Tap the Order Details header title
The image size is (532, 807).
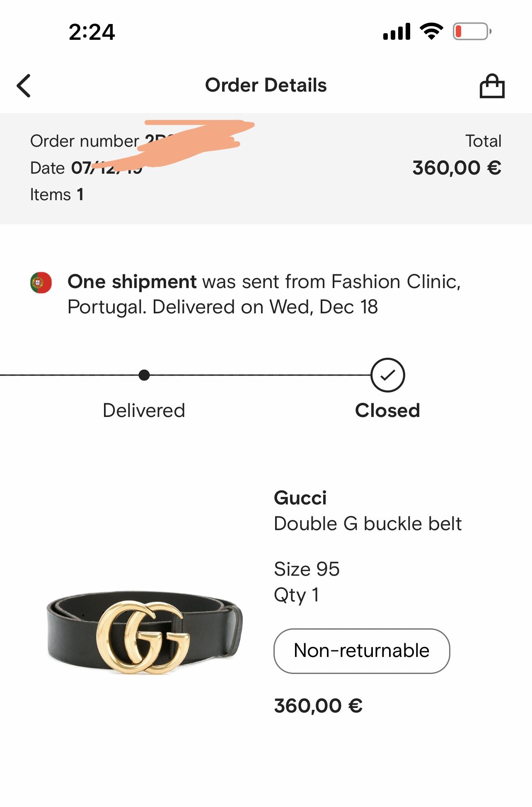(x=266, y=85)
